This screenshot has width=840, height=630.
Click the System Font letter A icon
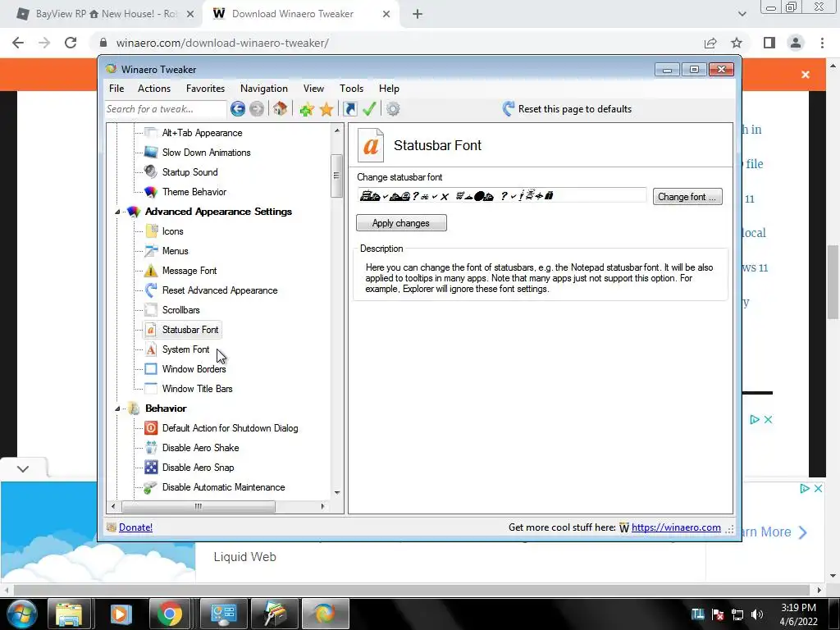[151, 349]
